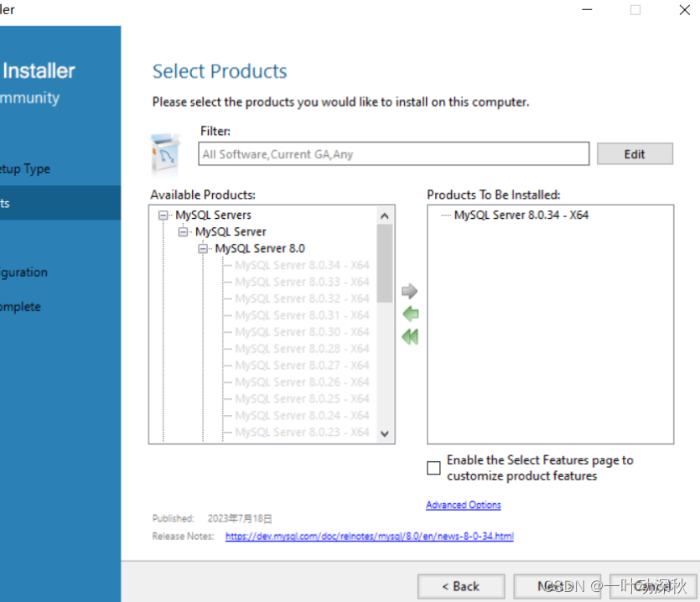Click the green double-arrow remove all icon
This screenshot has height=602, width=700.
(x=410, y=337)
